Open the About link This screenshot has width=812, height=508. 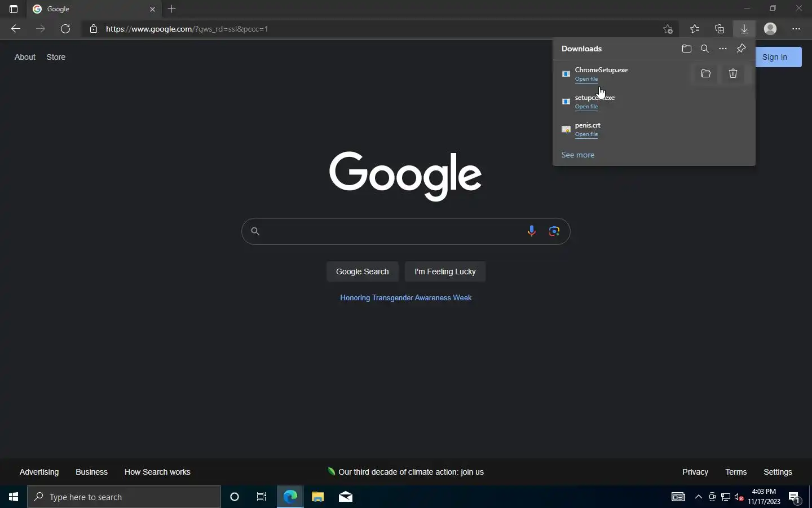point(25,57)
